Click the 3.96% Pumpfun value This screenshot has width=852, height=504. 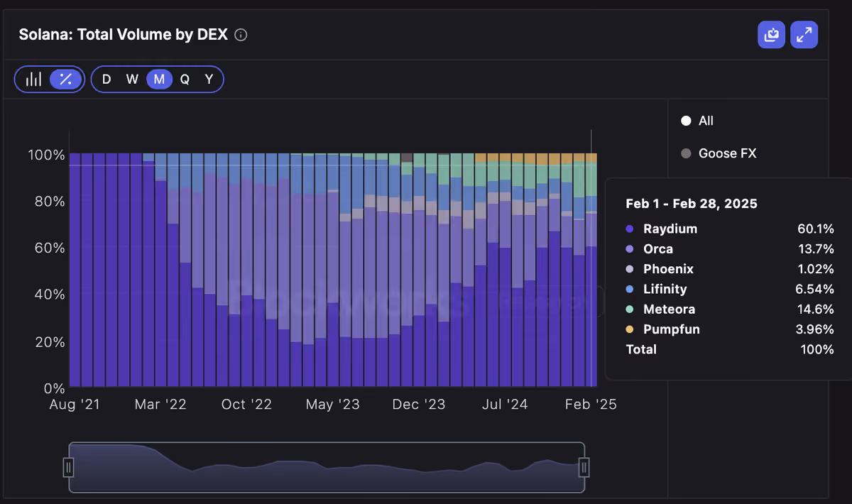[x=814, y=329]
